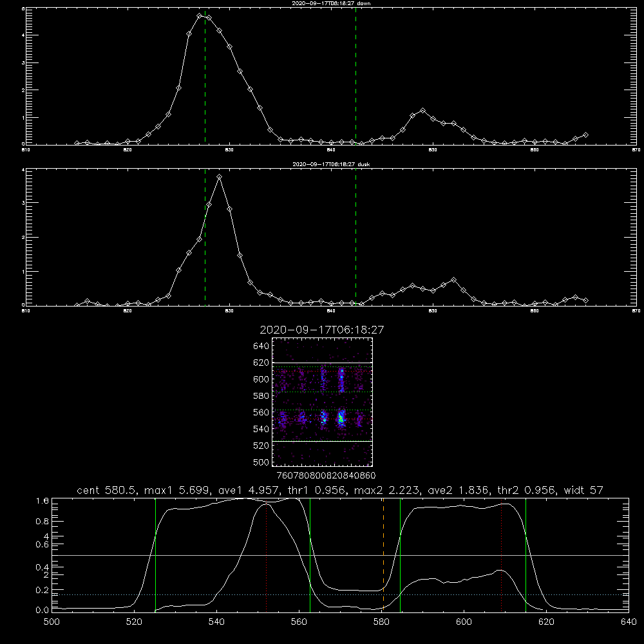Click the green vertical line at 525 in the bottom plot
Screen dimensions: 644x644
tap(155, 554)
